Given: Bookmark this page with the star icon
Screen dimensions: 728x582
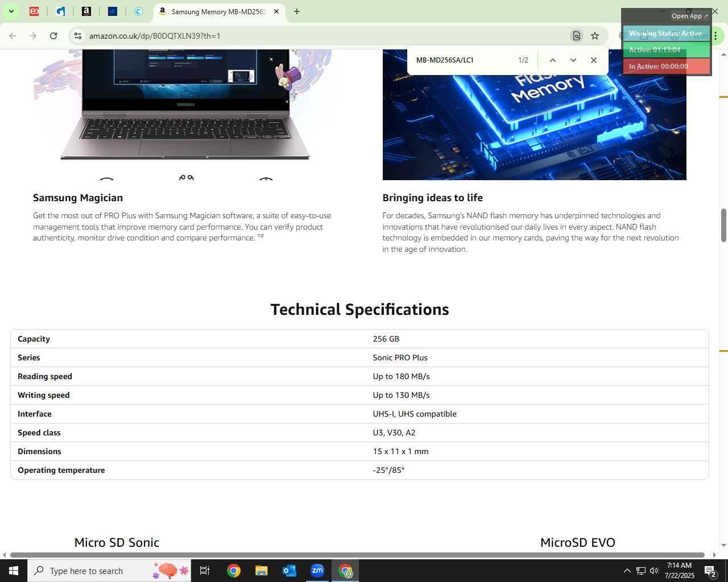Looking at the screenshot, I should pos(595,36).
